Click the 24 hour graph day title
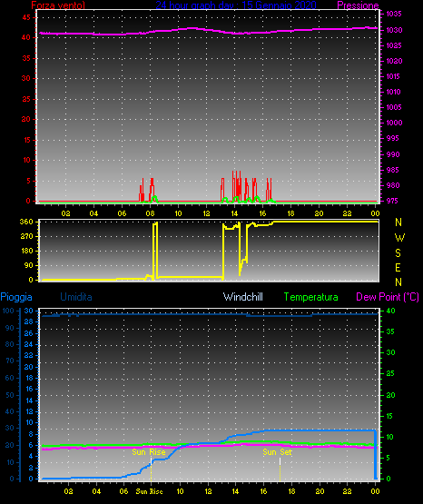The height and width of the screenshot is (504, 423). pyautogui.click(x=236, y=5)
